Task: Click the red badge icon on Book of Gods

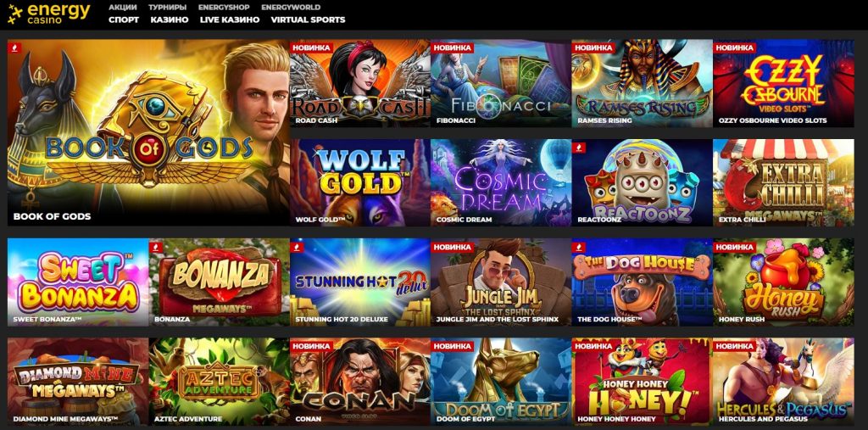Action: (x=15, y=47)
